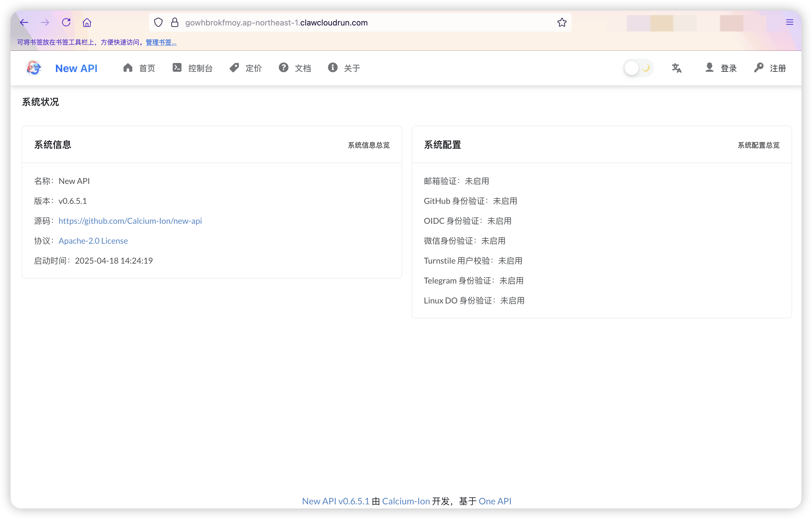Bookmark page with the star icon
This screenshot has width=812, height=519.
[561, 23]
